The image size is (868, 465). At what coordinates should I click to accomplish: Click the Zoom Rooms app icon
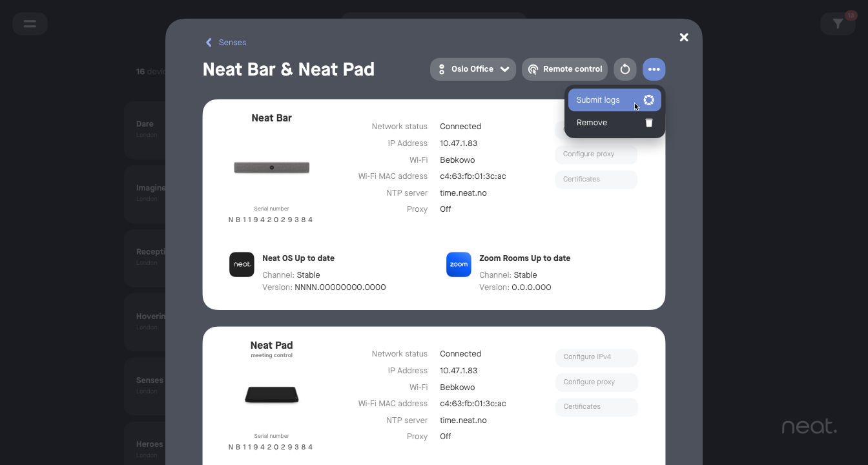(459, 264)
